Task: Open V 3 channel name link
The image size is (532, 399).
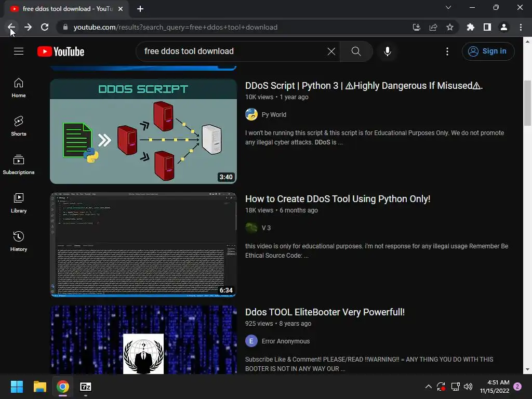Action: point(266,228)
